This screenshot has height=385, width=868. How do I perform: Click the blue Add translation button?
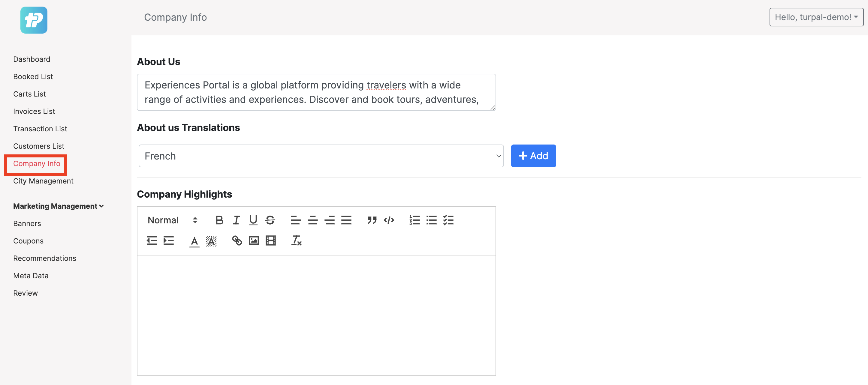click(533, 156)
